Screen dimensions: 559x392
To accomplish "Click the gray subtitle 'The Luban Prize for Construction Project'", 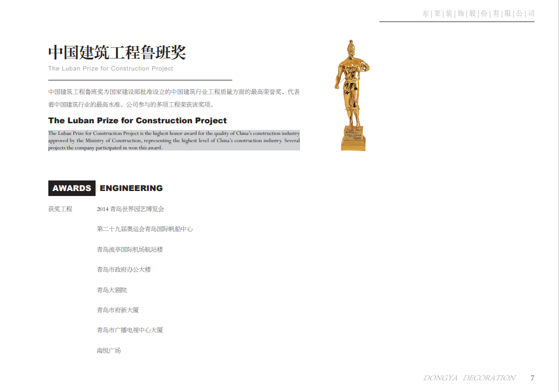I will 111,68.
